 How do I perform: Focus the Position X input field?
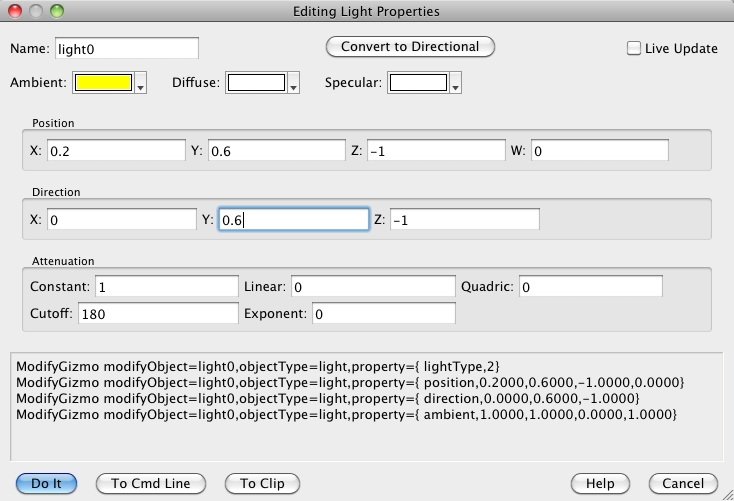[113, 151]
